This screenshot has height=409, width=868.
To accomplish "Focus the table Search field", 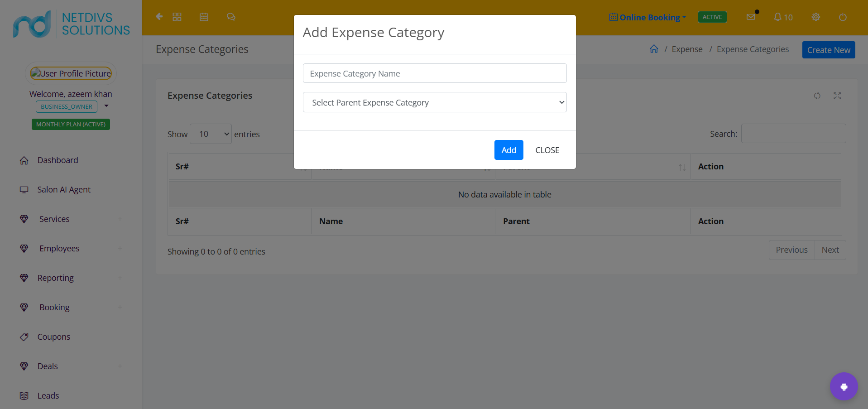I will [793, 134].
